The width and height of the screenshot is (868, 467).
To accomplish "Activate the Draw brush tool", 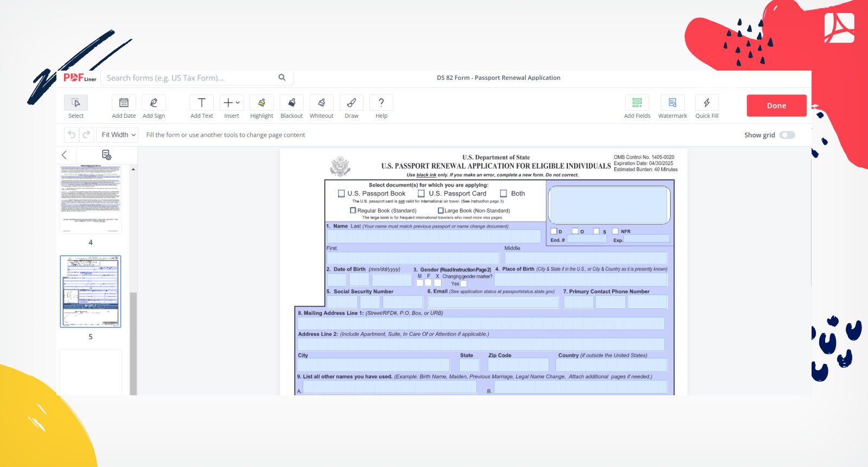I will [352, 103].
